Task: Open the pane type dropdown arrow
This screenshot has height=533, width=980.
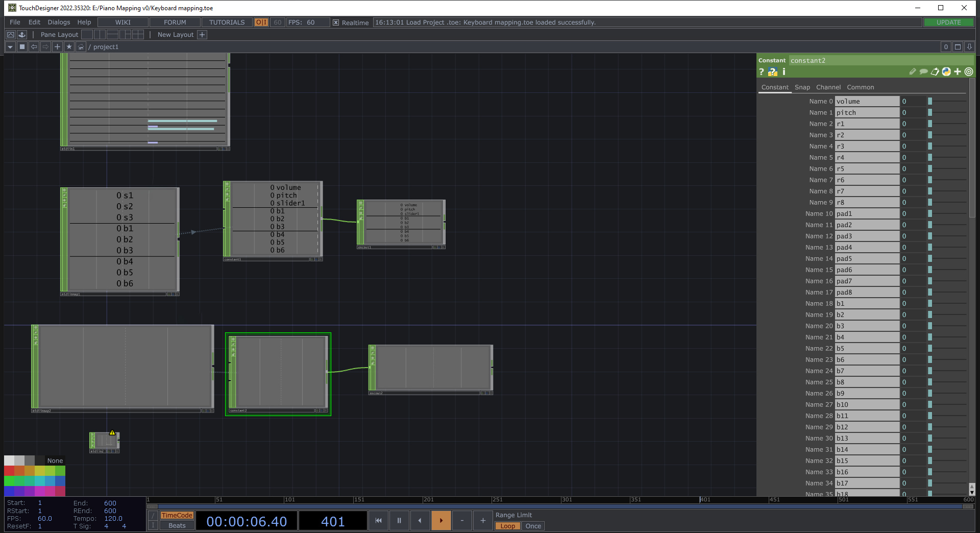Action: pos(10,47)
